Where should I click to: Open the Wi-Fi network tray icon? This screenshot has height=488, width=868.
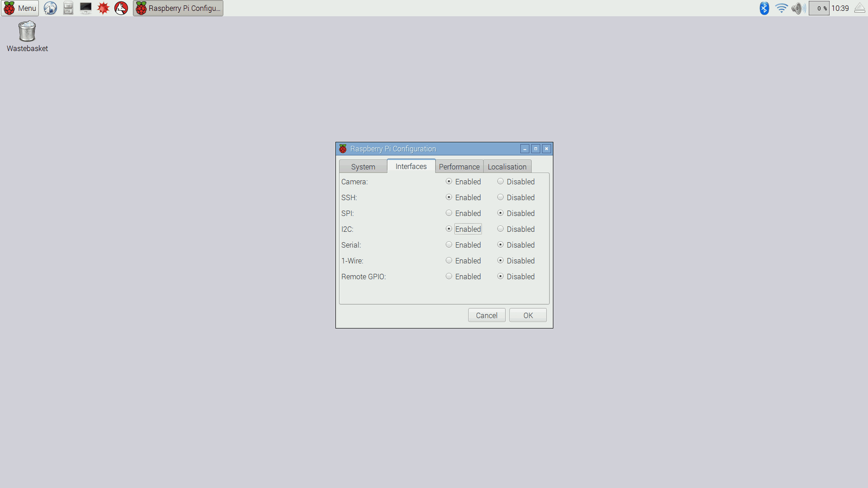click(x=782, y=8)
